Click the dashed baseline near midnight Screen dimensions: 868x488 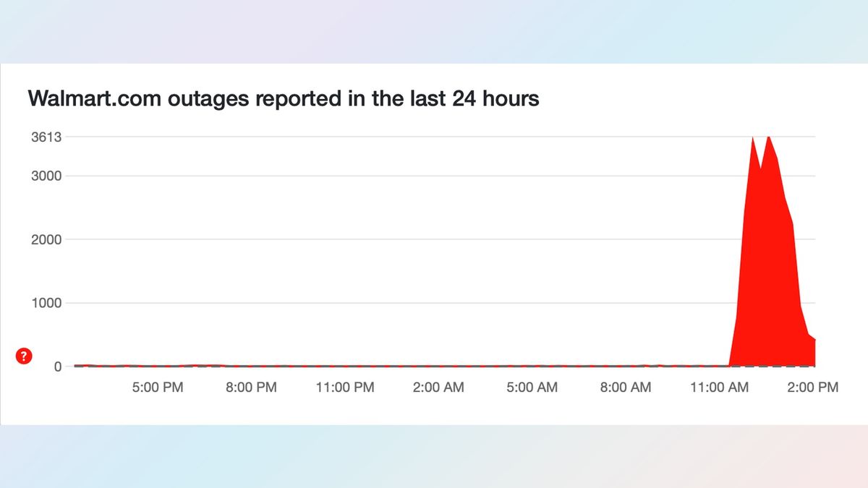[376, 366]
